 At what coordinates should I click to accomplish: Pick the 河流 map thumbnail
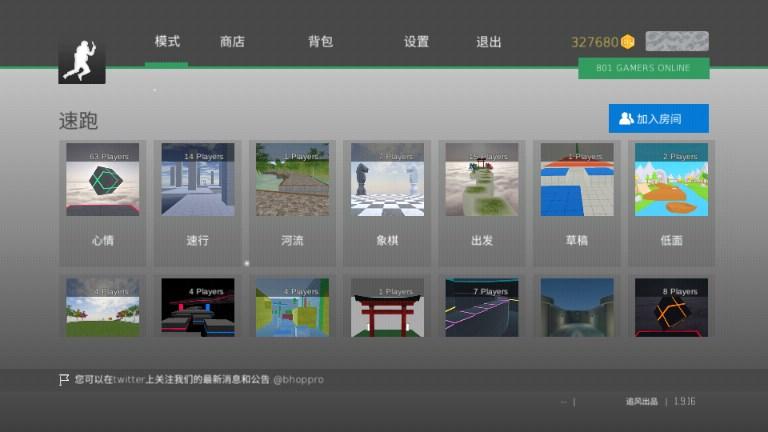(292, 180)
